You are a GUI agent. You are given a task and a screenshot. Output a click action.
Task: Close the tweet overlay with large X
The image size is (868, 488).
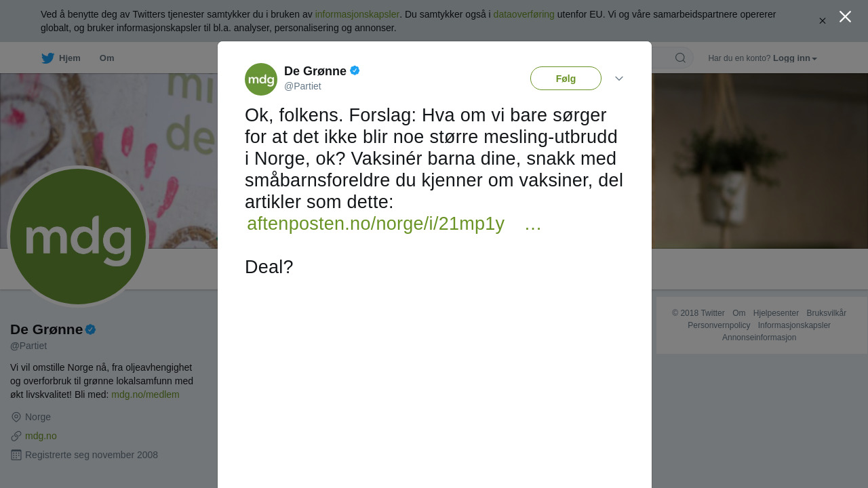click(845, 17)
